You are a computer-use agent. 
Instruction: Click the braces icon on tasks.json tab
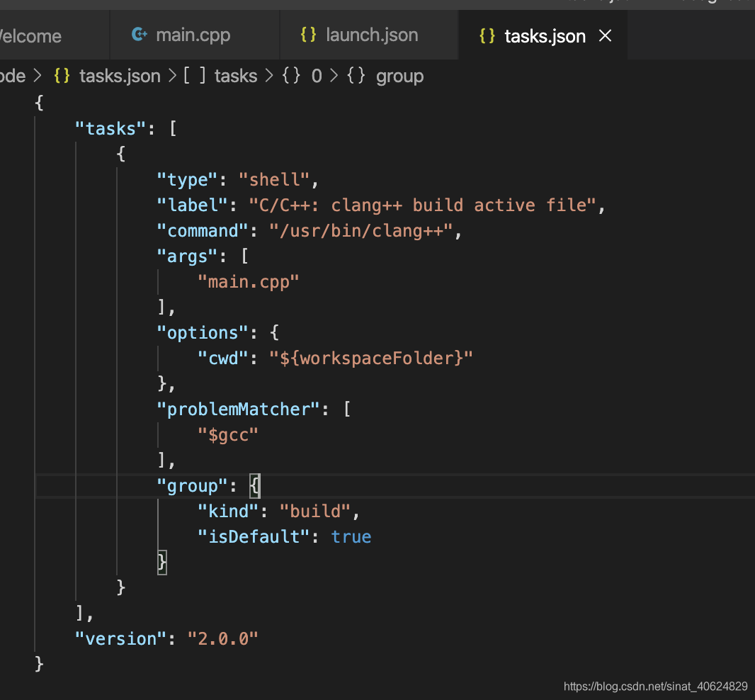click(x=487, y=36)
